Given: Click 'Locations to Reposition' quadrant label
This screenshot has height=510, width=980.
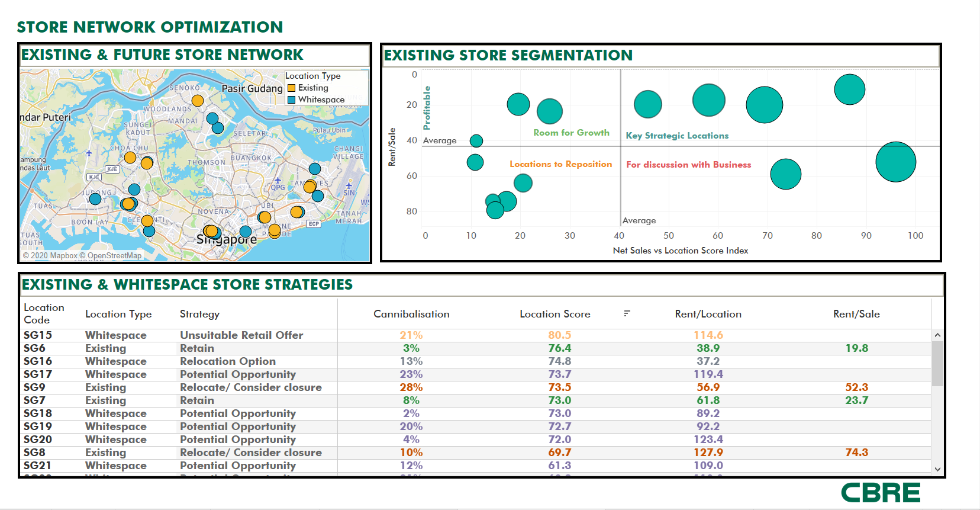Looking at the screenshot, I should pos(561,164).
